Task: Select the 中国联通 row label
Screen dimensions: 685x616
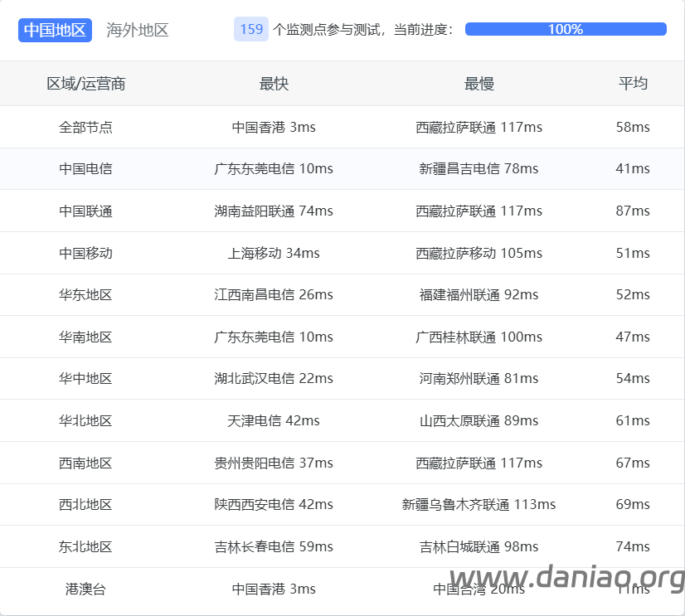Action: click(86, 211)
